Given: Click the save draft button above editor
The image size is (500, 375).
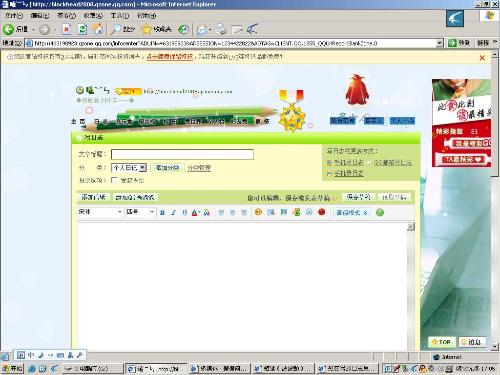Looking at the screenshot, I should pyautogui.click(x=358, y=197).
